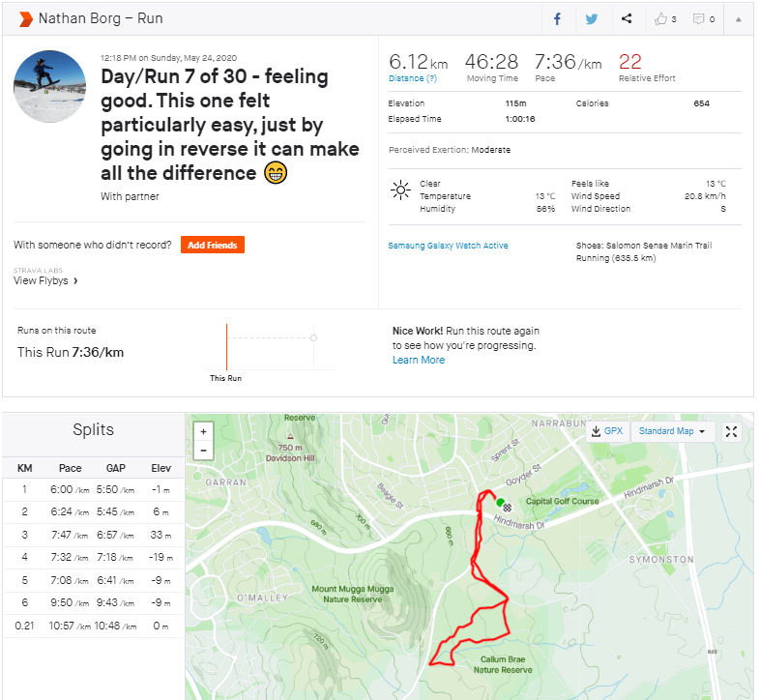Click Nathan Borg's profile picture
Viewport: 760px width, 700px height.
pyautogui.click(x=49, y=86)
